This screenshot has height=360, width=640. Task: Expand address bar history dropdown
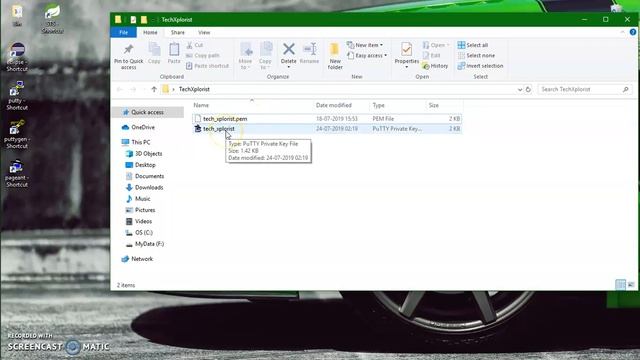coord(520,89)
